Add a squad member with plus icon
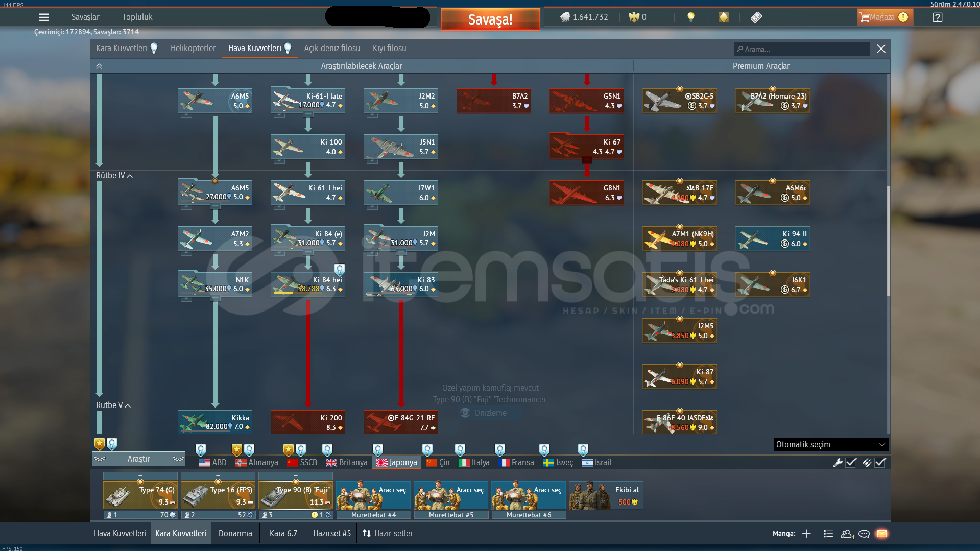This screenshot has height=551, width=980. (x=806, y=534)
